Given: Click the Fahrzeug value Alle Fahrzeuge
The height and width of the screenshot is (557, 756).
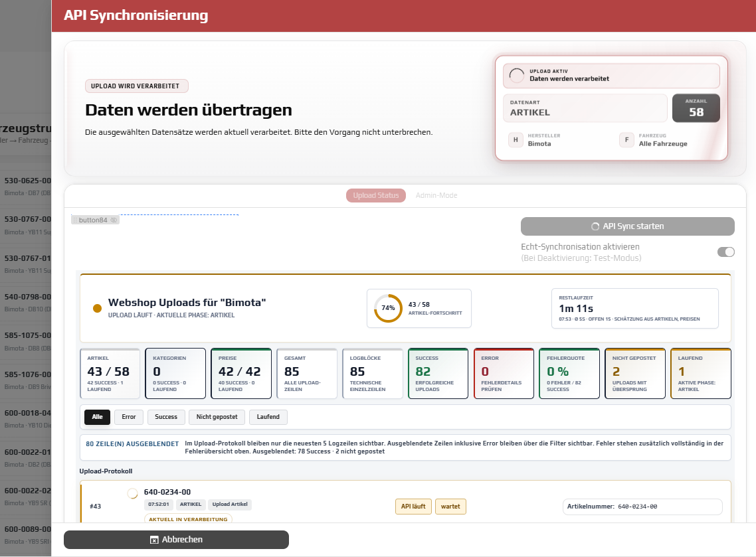Looking at the screenshot, I should 663,143.
